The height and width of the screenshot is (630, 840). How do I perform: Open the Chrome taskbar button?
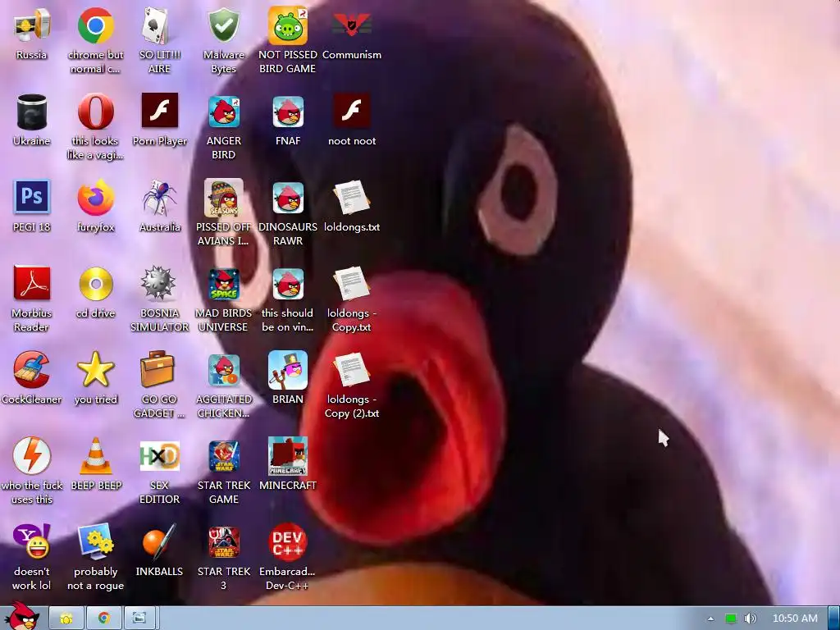coord(104,619)
